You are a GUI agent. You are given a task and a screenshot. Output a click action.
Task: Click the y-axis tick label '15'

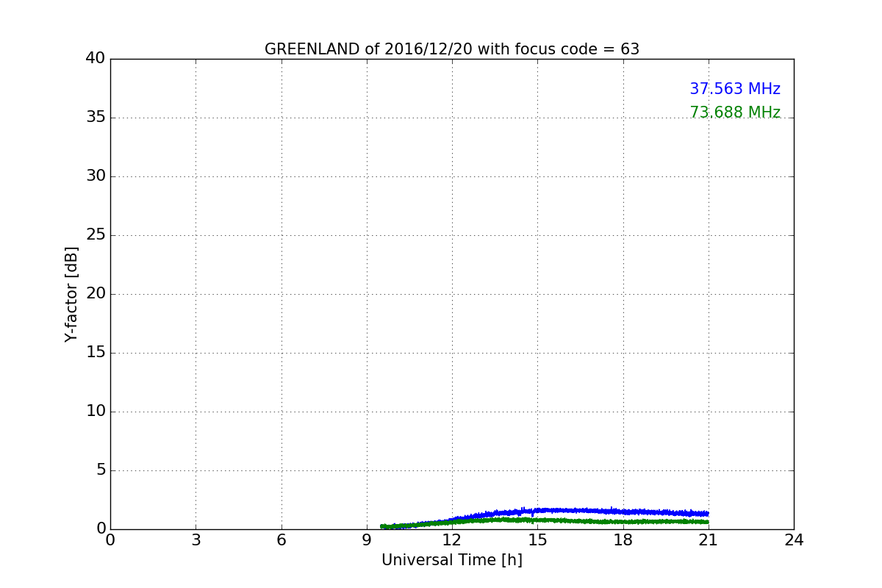click(96, 353)
